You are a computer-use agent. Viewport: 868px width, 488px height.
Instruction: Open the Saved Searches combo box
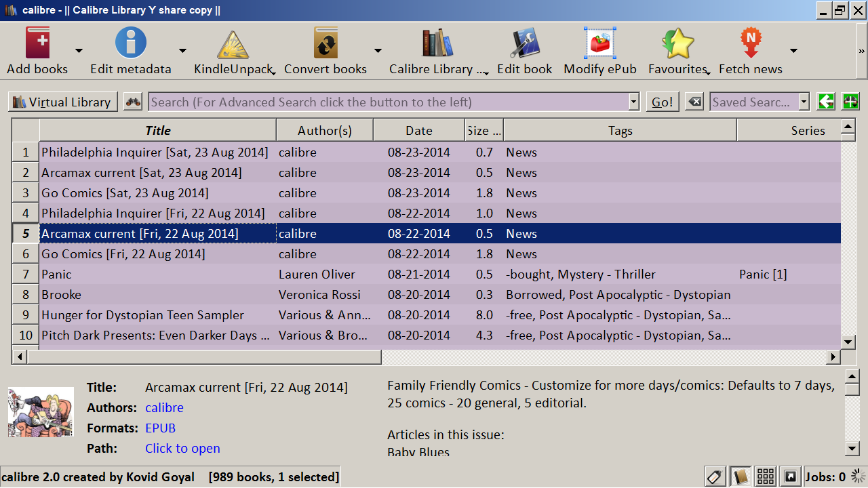click(759, 102)
